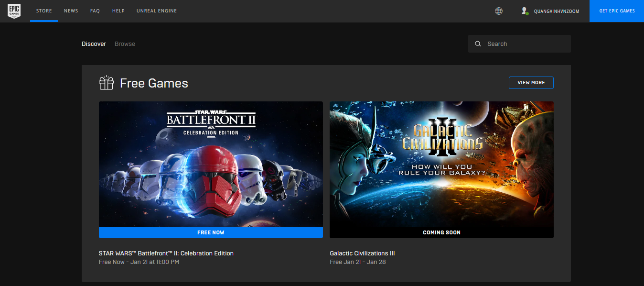Click the Free Now banner
The width and height of the screenshot is (644, 286).
211,232
